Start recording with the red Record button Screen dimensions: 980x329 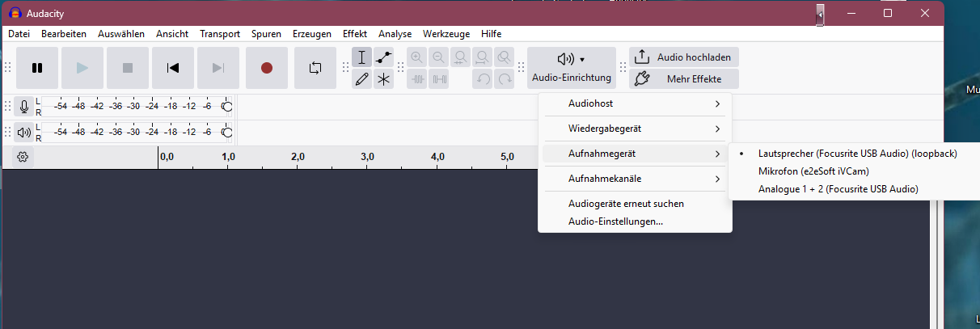click(267, 68)
